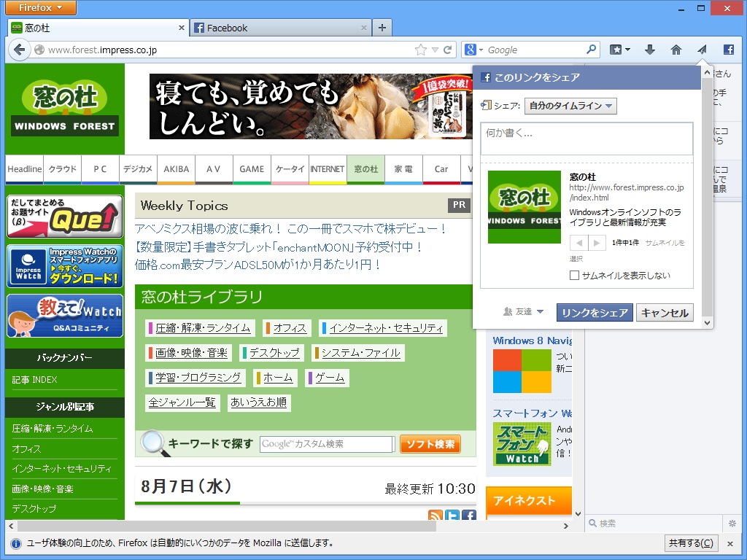
Task: Open the 自分のタイムライン share dropdown
Action: coord(570,106)
